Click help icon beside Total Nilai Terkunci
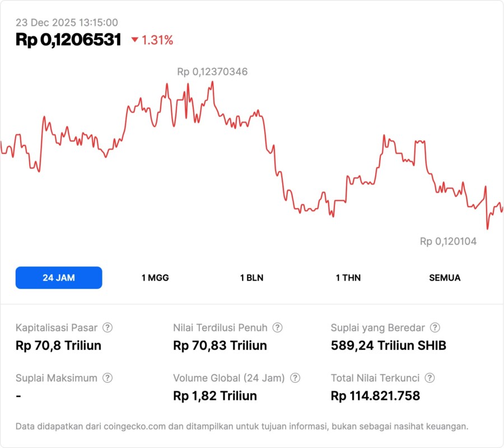Viewport: 504px width, 448px height. [430, 378]
